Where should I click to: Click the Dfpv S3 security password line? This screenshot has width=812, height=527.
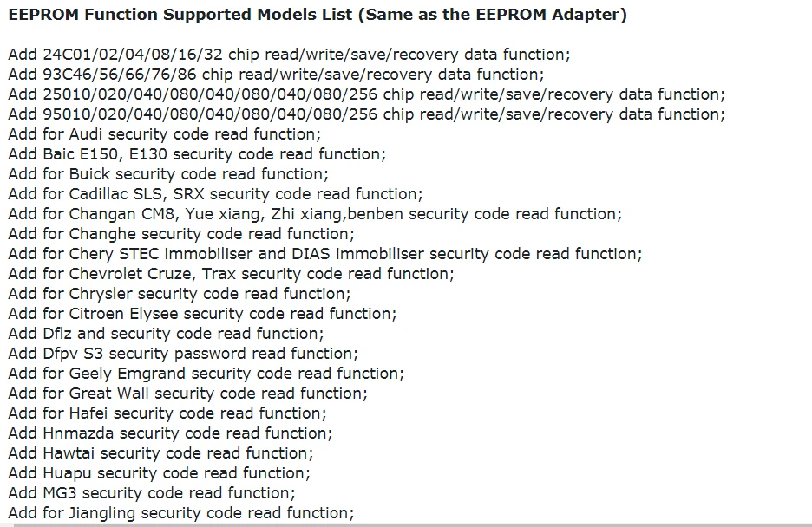[183, 354]
